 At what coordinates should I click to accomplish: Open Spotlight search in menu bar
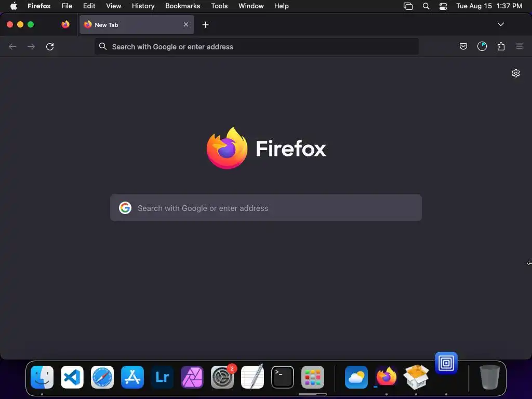point(426,6)
